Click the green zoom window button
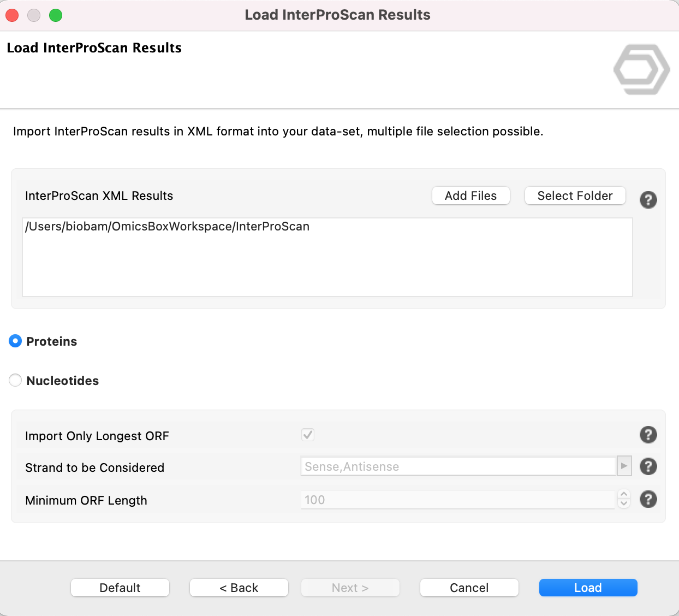679x616 pixels. point(56,15)
